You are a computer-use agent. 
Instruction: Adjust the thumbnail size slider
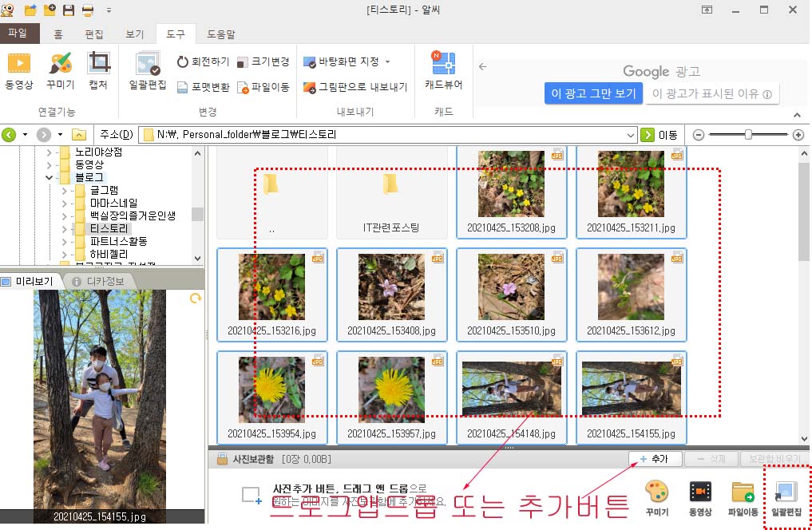pyautogui.click(x=748, y=135)
